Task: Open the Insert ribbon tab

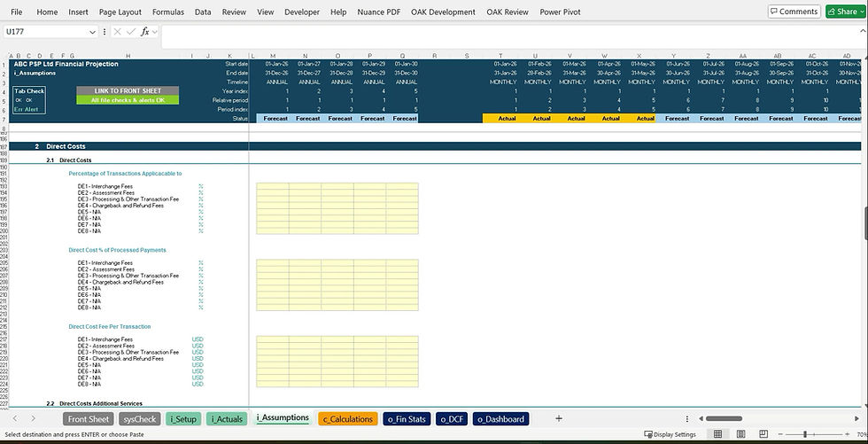Action: tap(78, 12)
